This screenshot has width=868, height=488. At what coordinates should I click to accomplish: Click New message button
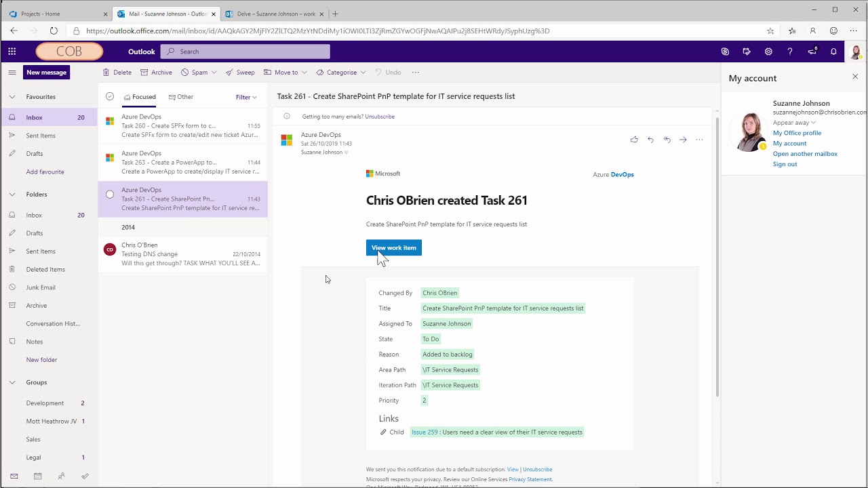click(47, 73)
